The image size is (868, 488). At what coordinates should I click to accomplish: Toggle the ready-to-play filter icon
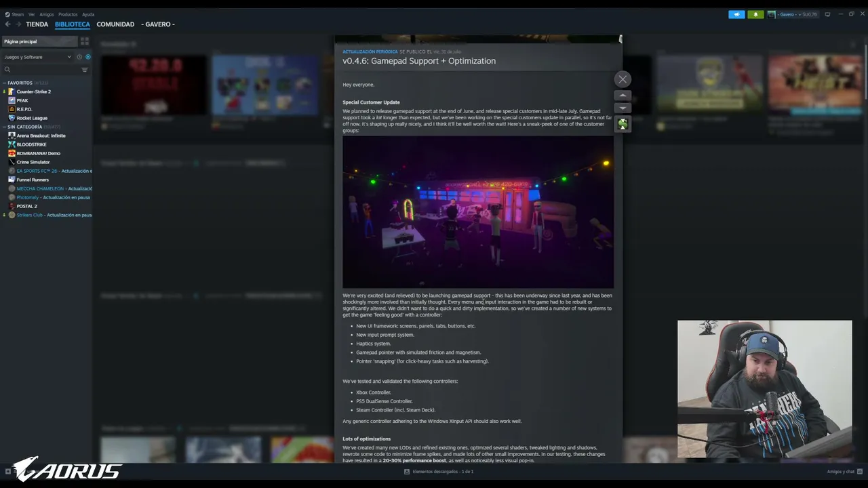coord(88,57)
